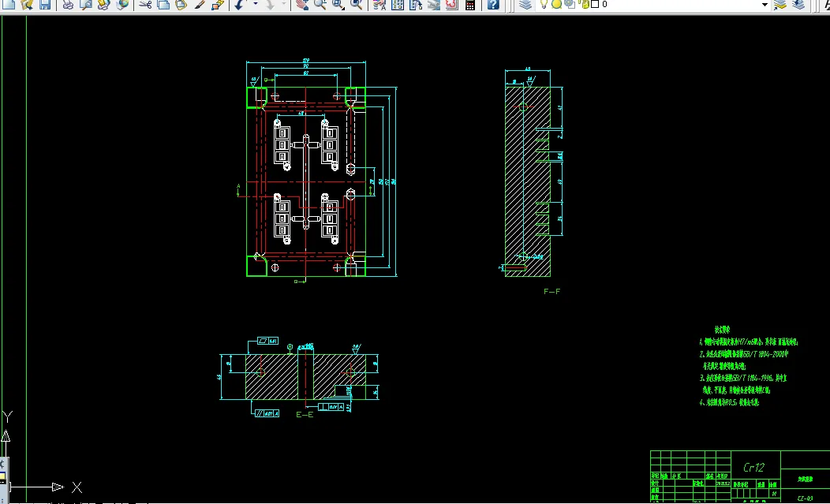
Task: Open the Sheet Set Manager icon
Action: tap(433, 5)
